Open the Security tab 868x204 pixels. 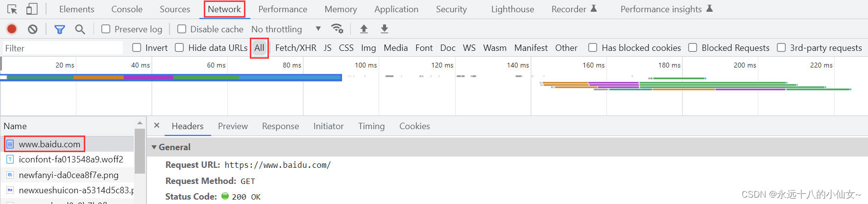[x=451, y=9]
